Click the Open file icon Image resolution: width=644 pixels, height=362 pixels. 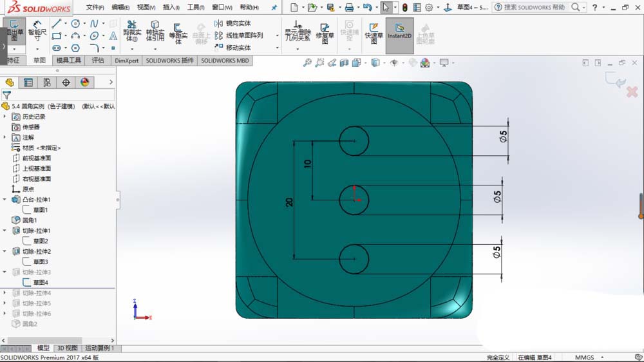click(x=312, y=7)
